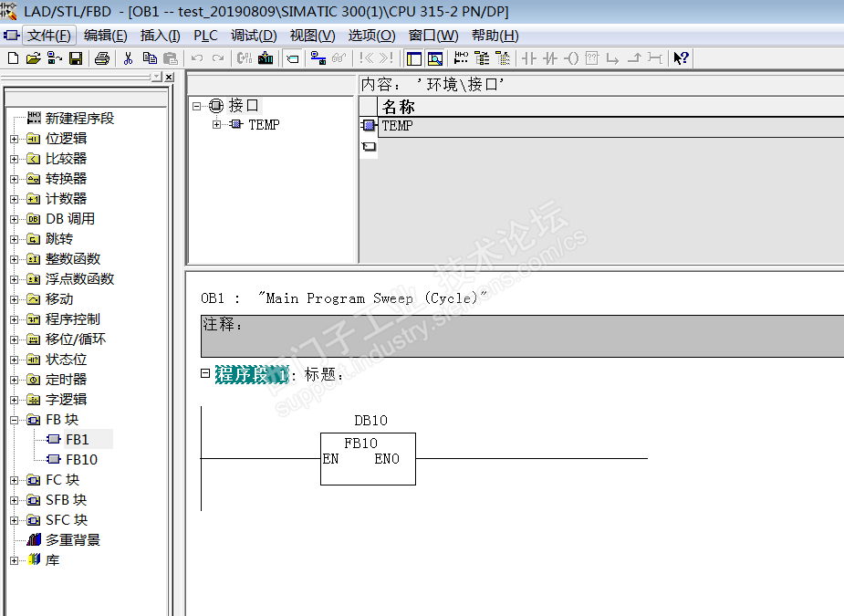Open the 选项(O) menu
The image size is (844, 616).
[371, 36]
